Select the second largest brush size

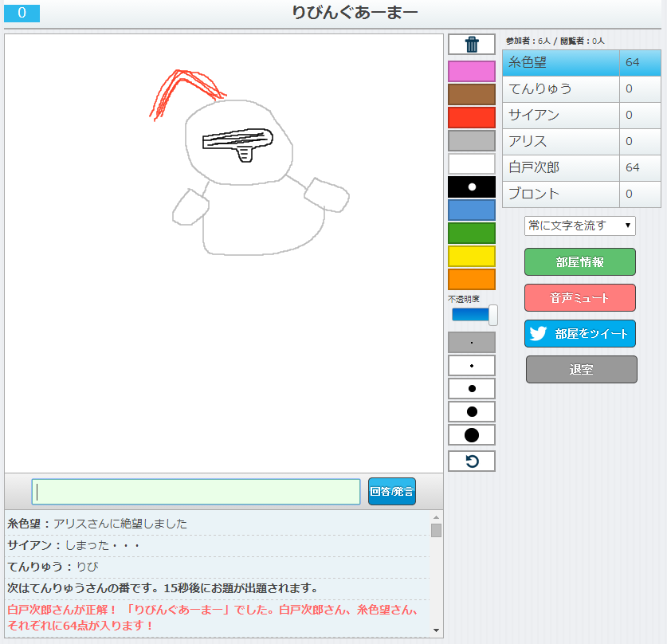(471, 411)
